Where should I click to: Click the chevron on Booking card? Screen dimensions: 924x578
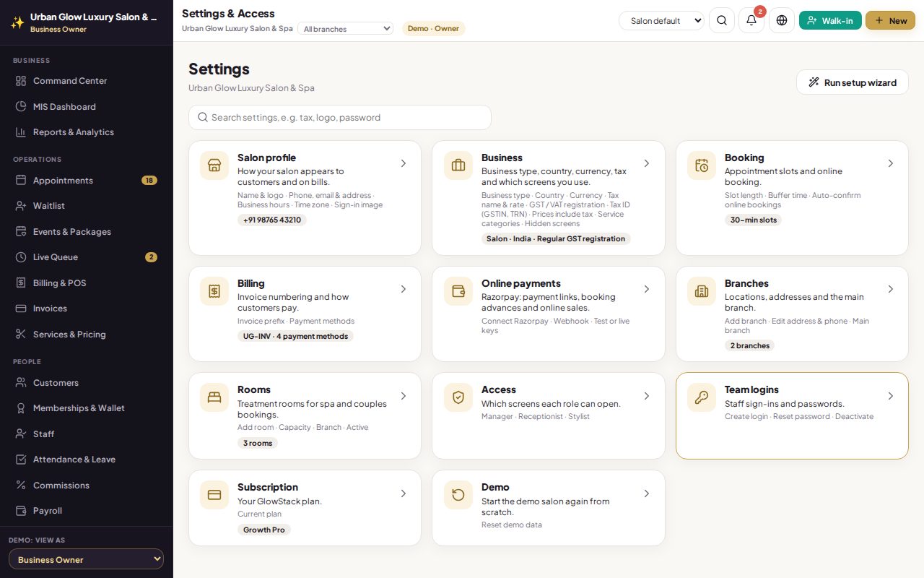[x=891, y=164]
